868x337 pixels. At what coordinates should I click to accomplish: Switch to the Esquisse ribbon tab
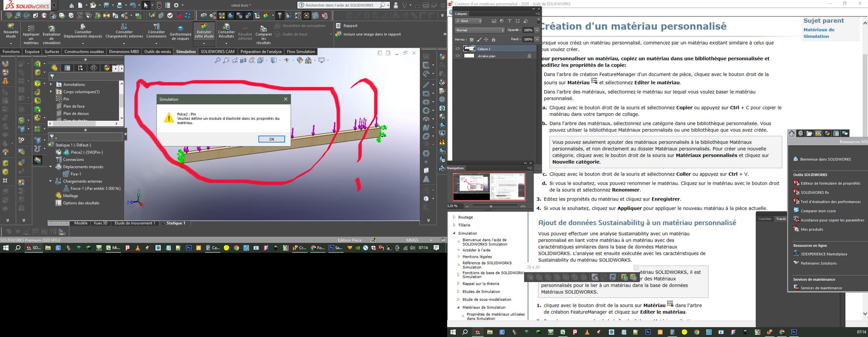(32, 52)
